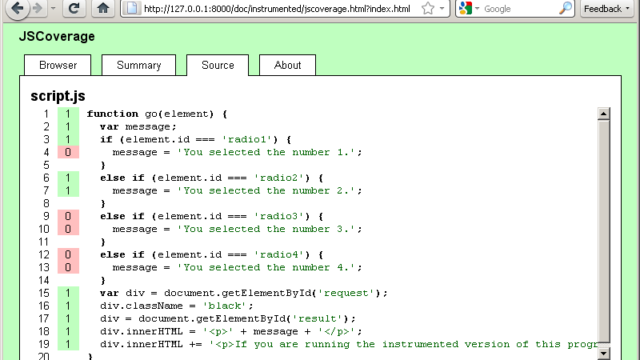Click the line 'You selected the number 1.'

click(237, 152)
